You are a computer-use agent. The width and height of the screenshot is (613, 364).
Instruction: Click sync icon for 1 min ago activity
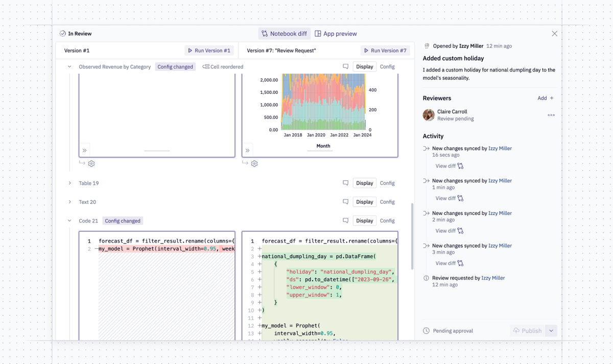(427, 181)
